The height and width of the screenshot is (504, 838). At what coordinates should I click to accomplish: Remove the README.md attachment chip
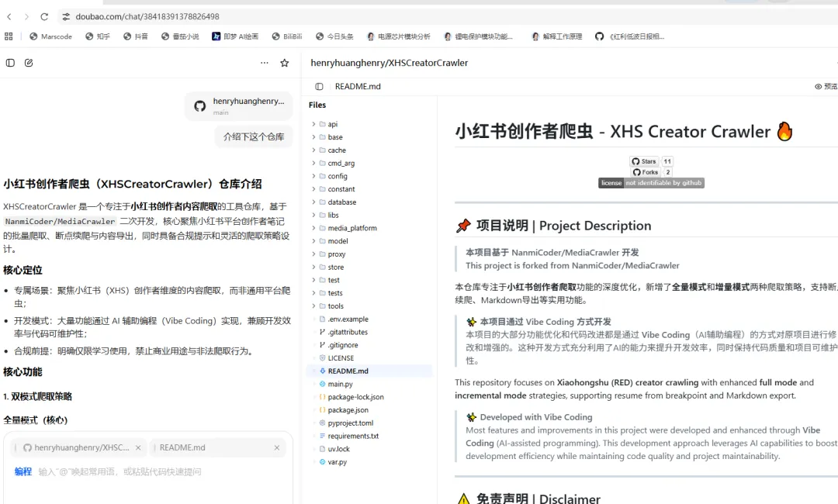(277, 448)
